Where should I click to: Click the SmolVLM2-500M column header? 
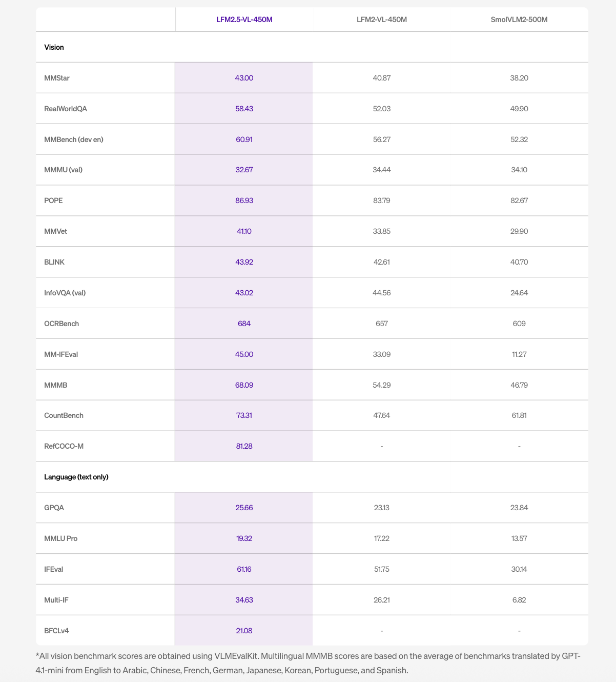[x=519, y=19]
